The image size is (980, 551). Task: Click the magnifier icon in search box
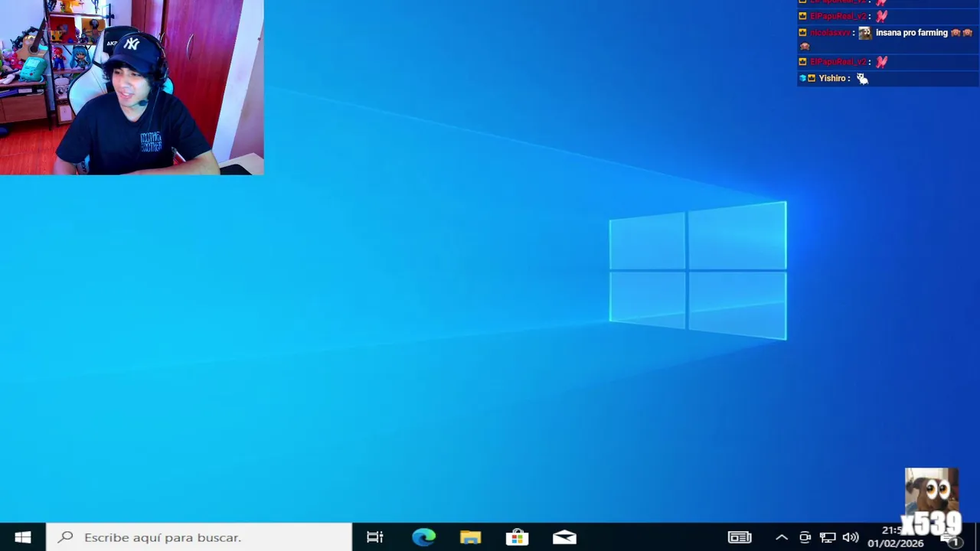tap(66, 537)
